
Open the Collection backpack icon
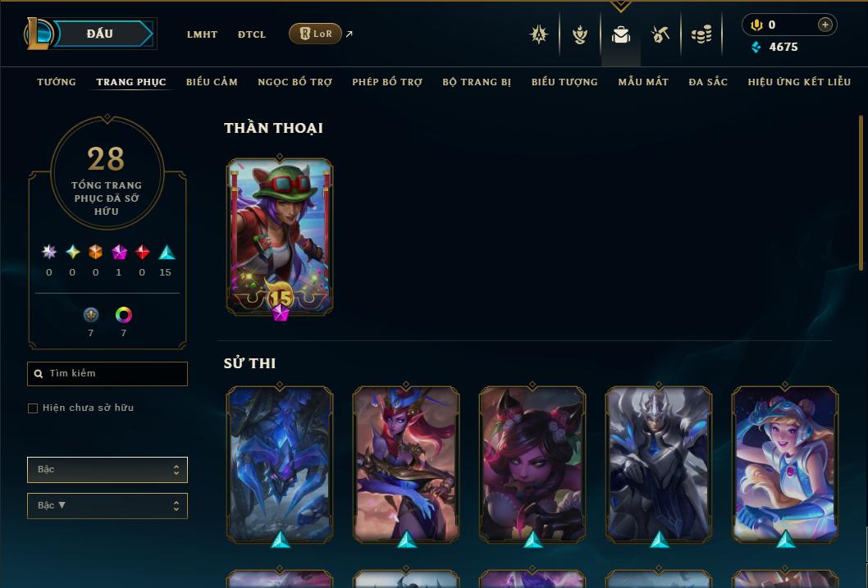click(620, 34)
